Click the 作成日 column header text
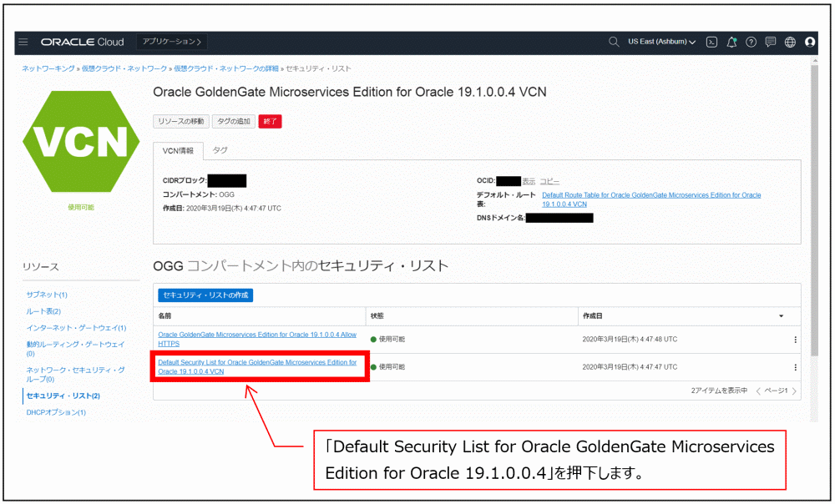This screenshot has width=835, height=504. (x=592, y=316)
